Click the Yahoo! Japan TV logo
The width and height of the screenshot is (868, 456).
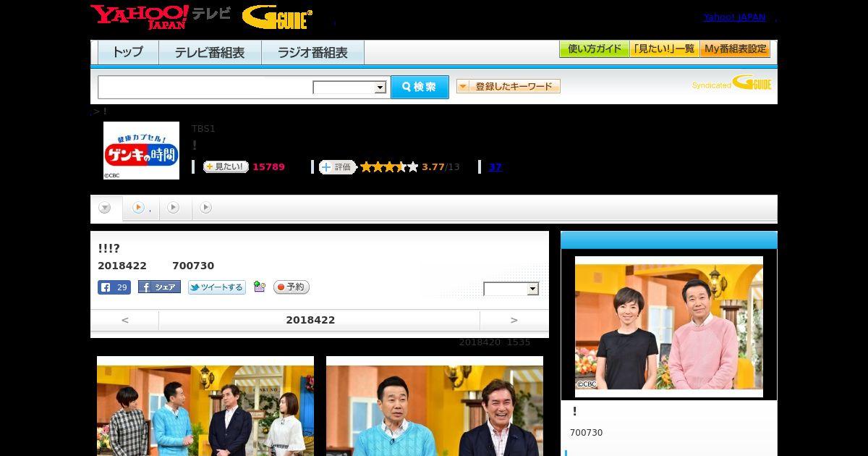pyautogui.click(x=161, y=16)
